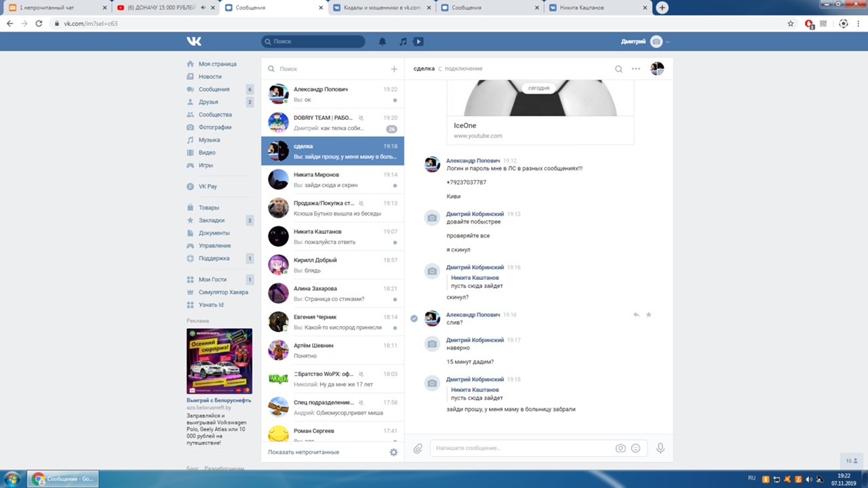
Task: Click the camera photo icon in message box
Action: pyautogui.click(x=620, y=449)
